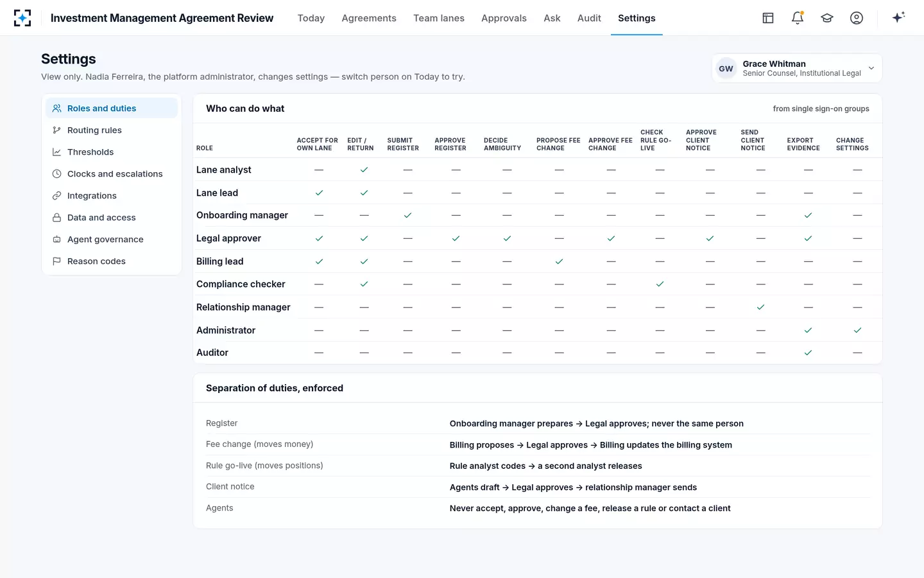This screenshot has height=578, width=924.
Task: Switch to the Agreements tab
Action: tap(369, 18)
